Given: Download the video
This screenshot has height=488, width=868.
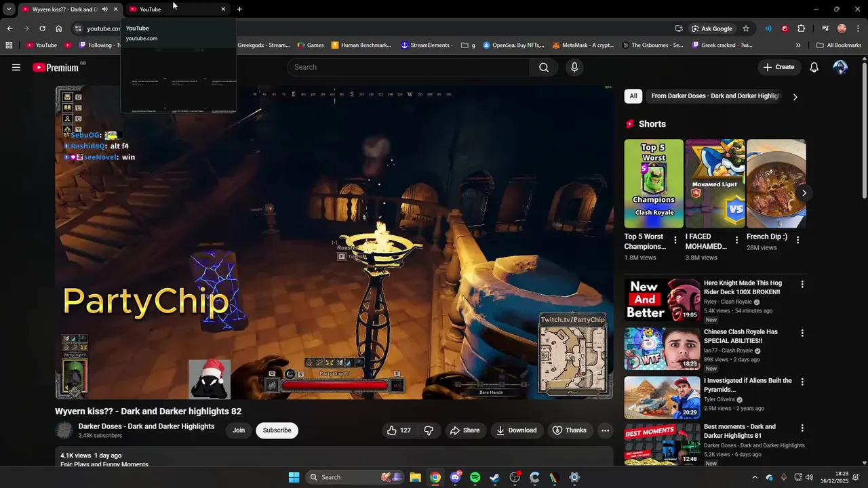Looking at the screenshot, I should 517,430.
